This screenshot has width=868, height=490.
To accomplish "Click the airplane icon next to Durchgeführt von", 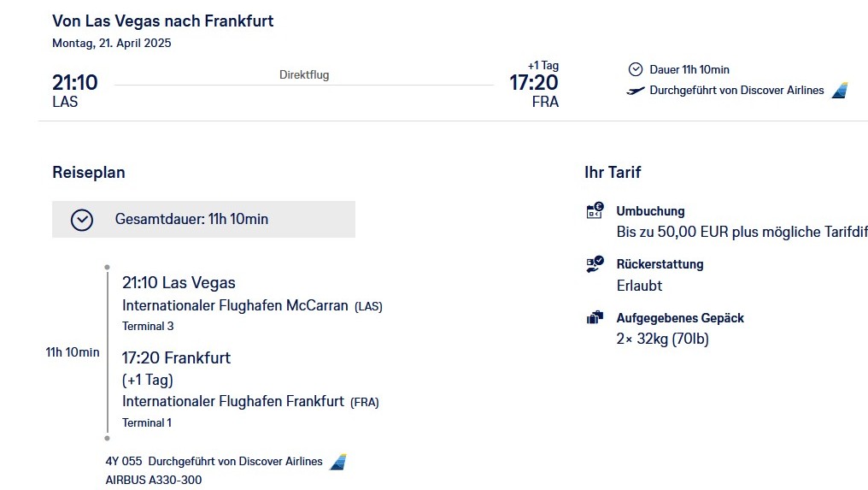I will [x=636, y=91].
